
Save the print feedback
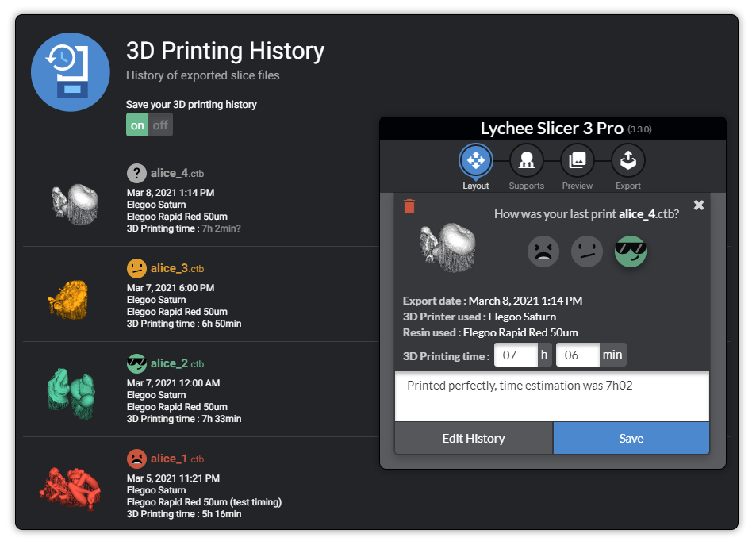point(631,438)
